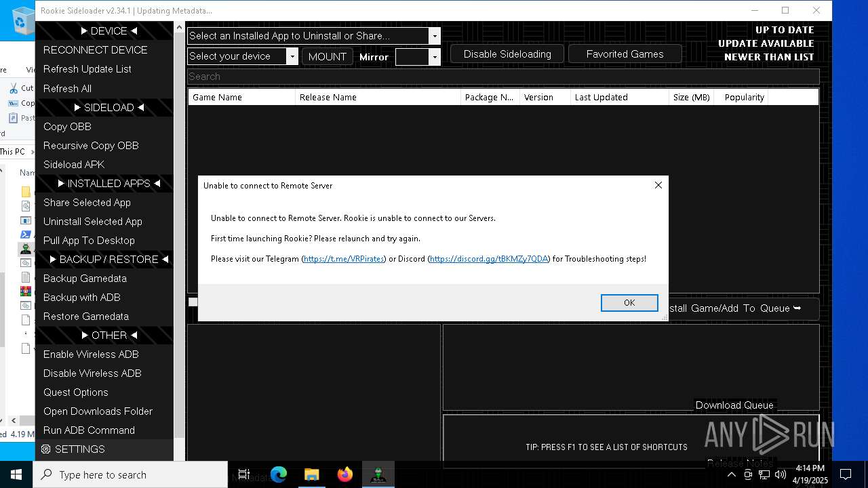
Task: Filter by UPDATE AVAILABLE label
Action: point(766,43)
